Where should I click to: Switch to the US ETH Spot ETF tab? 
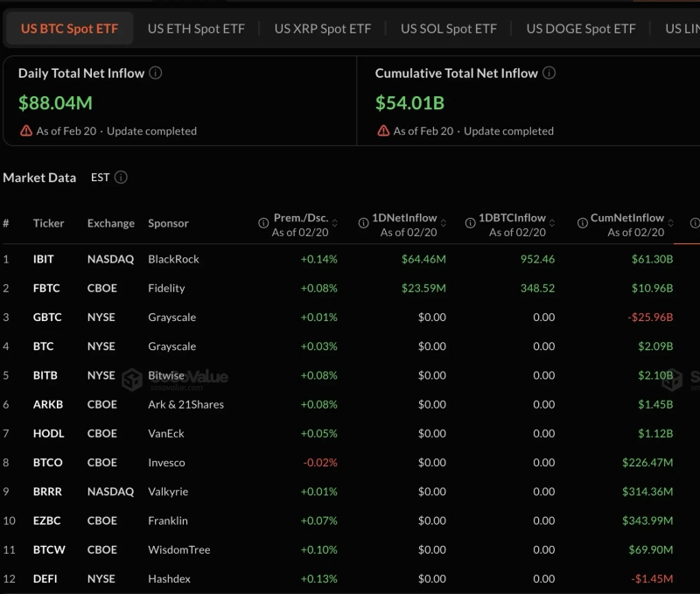[x=196, y=29]
